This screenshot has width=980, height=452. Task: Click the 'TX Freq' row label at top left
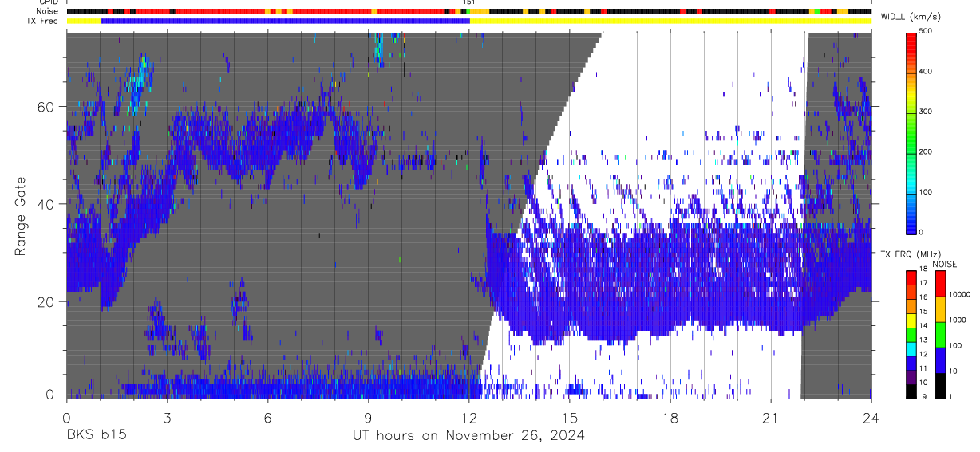[43, 21]
